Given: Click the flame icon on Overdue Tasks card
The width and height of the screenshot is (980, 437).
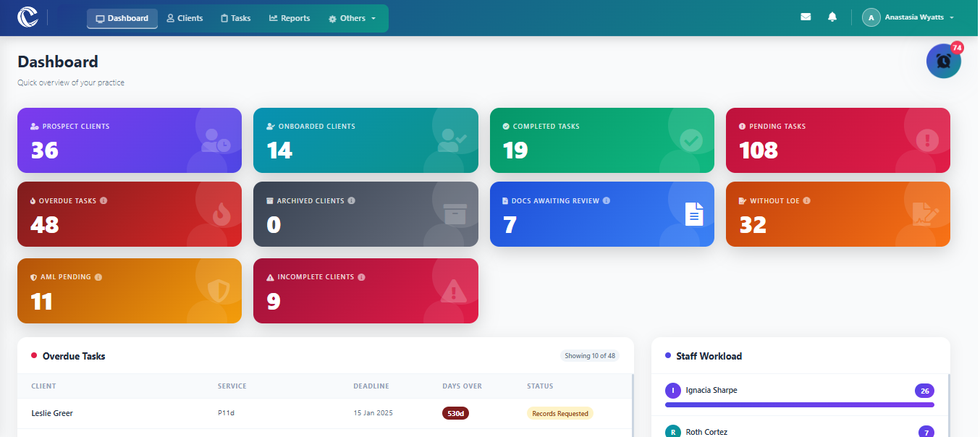Looking at the screenshot, I should pos(221,214).
